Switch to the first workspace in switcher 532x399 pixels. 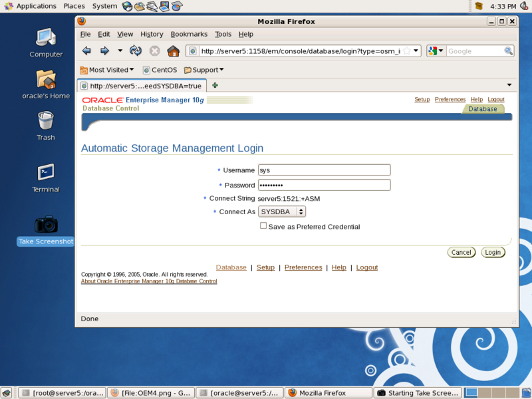click(471, 392)
